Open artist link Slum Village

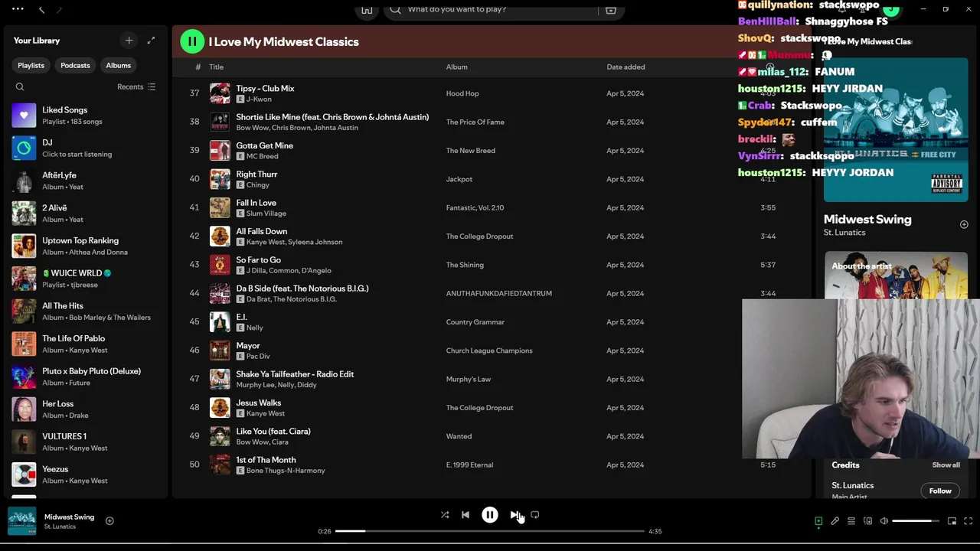coord(266,214)
